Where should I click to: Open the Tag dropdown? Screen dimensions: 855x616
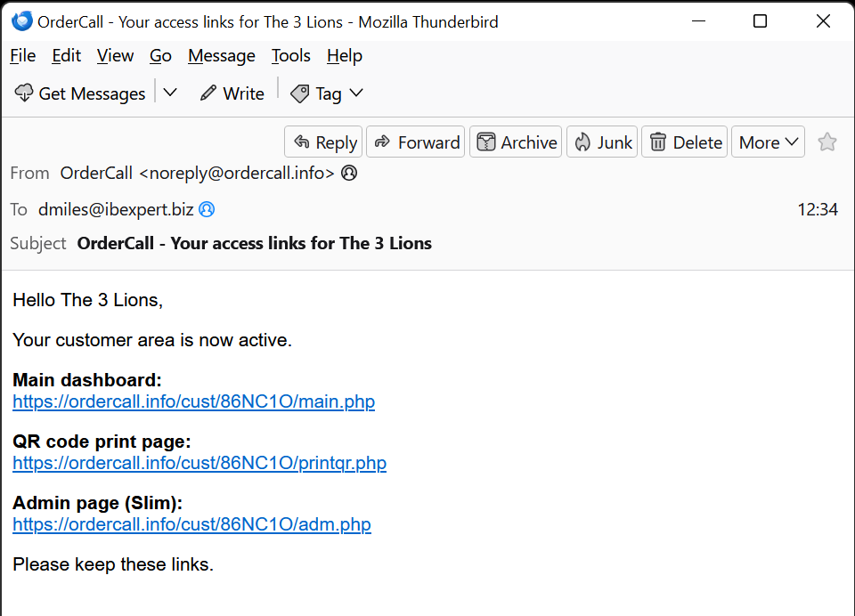click(x=328, y=93)
